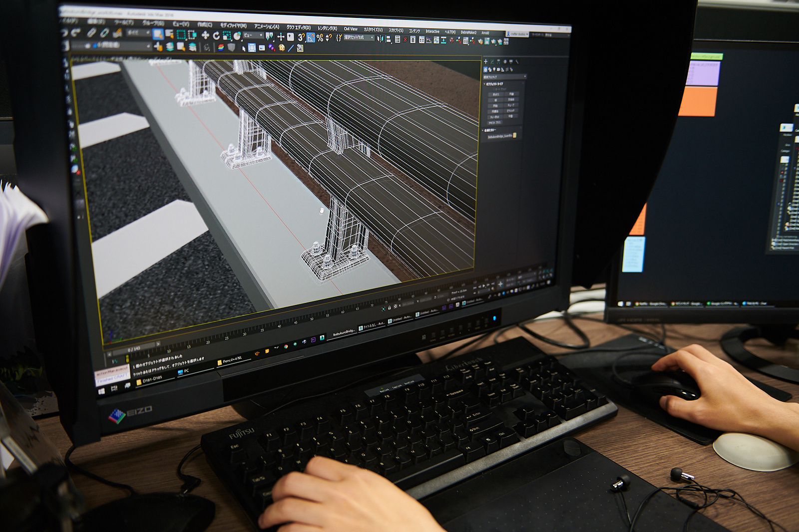Image resolution: width=799 pixels, height=532 pixels.
Task: Open the Modify tab in command panel
Action: [492, 62]
